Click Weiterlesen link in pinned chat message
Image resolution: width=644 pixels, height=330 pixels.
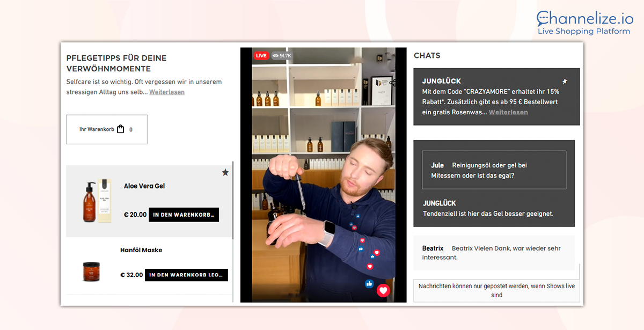pos(508,112)
